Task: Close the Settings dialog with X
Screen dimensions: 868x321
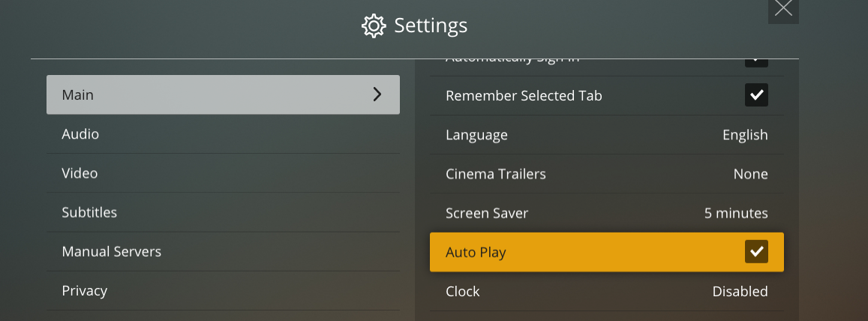Action: point(783,9)
